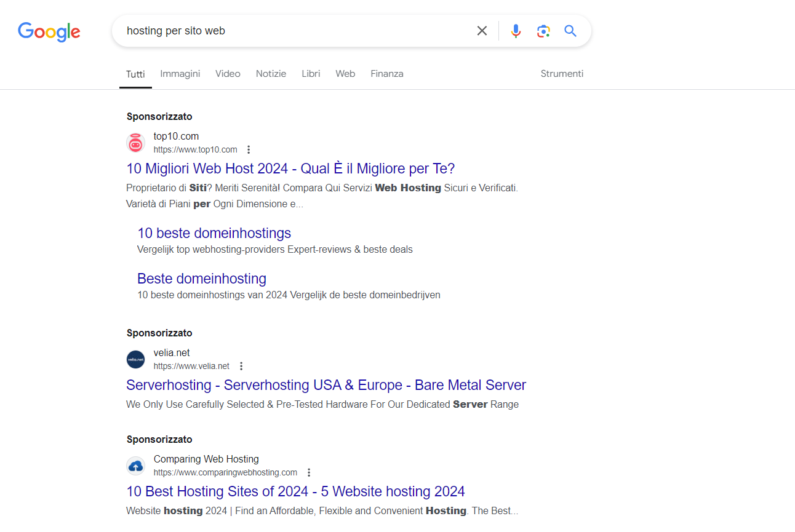Open Google Lens image search icon
Image resolution: width=795 pixels, height=532 pixels.
tap(543, 31)
